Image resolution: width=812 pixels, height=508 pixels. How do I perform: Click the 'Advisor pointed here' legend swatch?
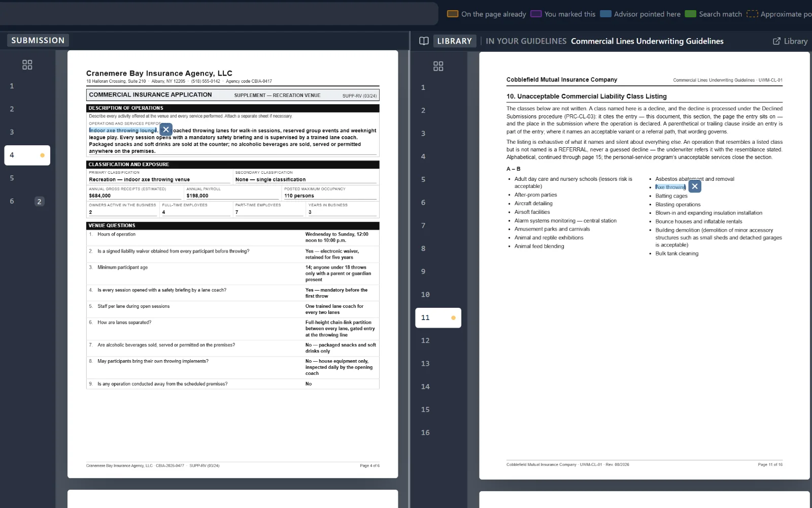pos(605,14)
